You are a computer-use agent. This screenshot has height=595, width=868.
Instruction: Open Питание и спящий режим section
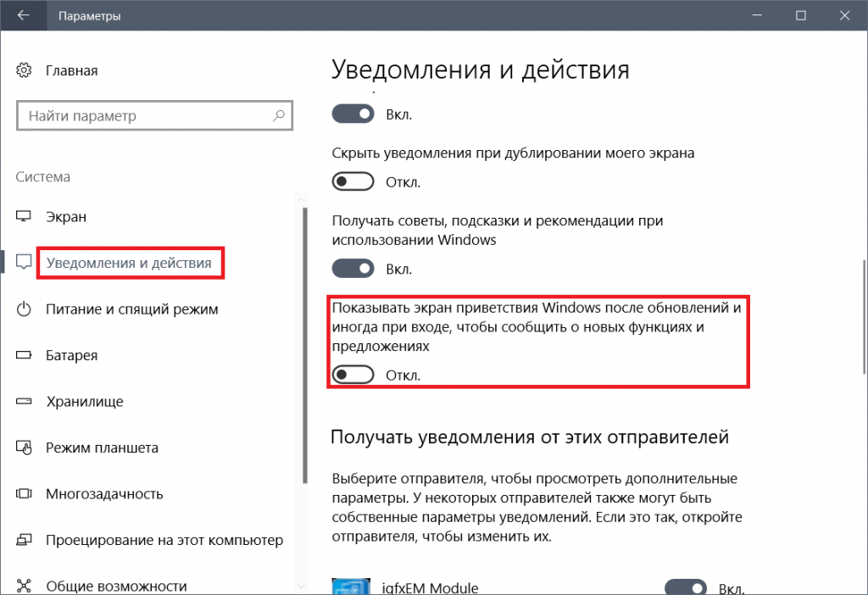131,309
